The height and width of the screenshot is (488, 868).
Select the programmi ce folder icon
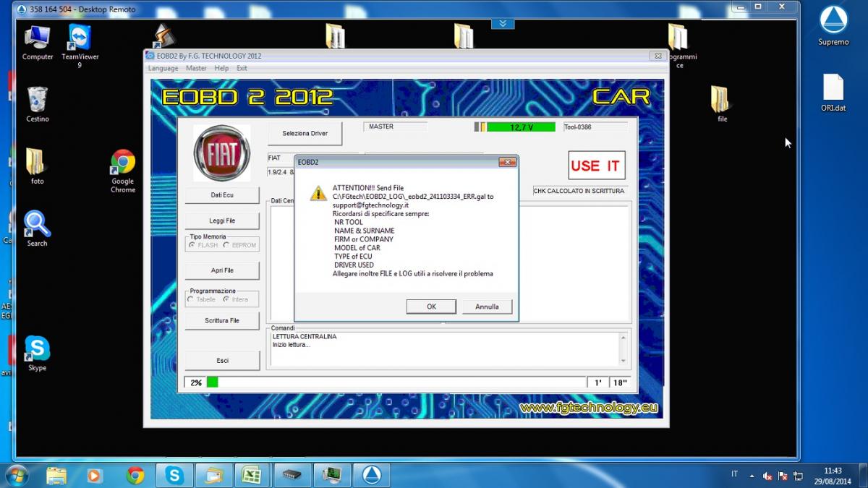(x=678, y=46)
